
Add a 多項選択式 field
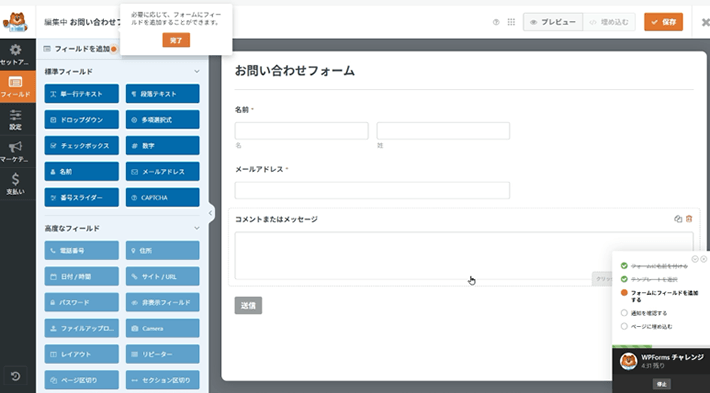[x=163, y=120]
